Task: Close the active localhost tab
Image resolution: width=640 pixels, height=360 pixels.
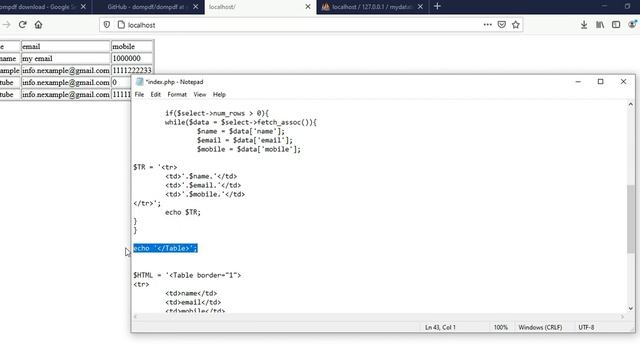Action: point(308,7)
